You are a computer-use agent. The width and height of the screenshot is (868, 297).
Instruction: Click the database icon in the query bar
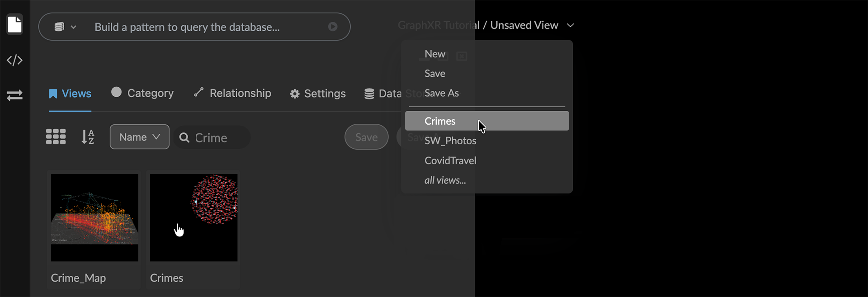click(60, 27)
